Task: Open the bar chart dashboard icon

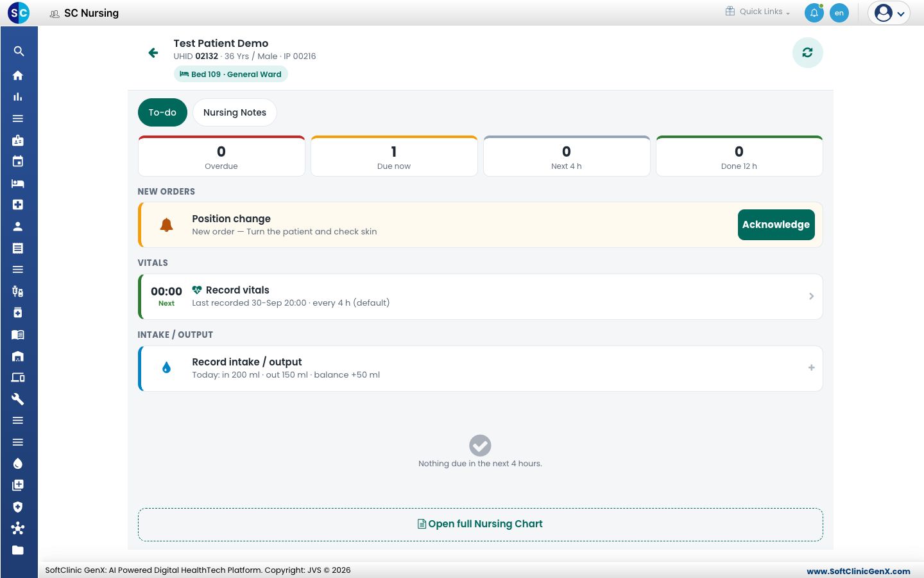Action: click(18, 97)
